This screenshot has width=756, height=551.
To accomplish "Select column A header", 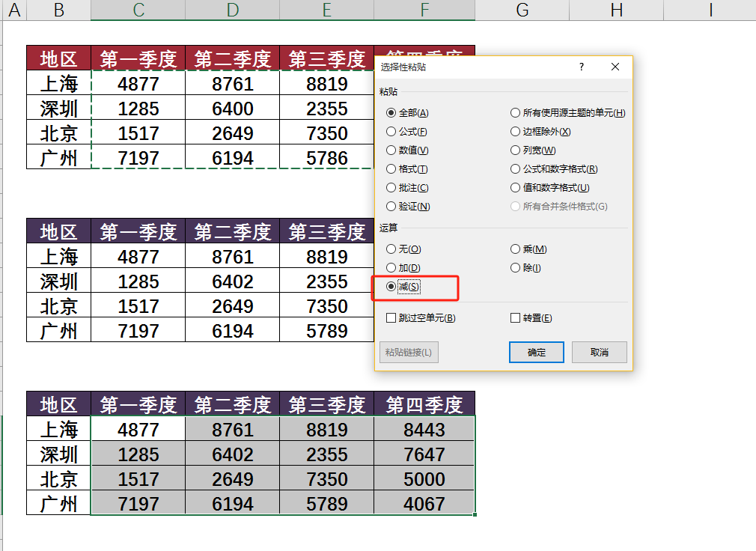I will pyautogui.click(x=14, y=10).
